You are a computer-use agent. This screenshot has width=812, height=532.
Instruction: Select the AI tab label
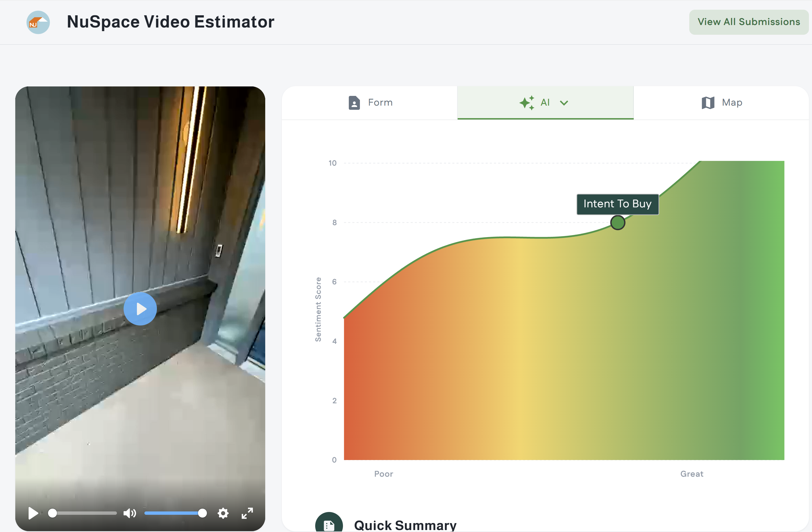click(x=545, y=103)
